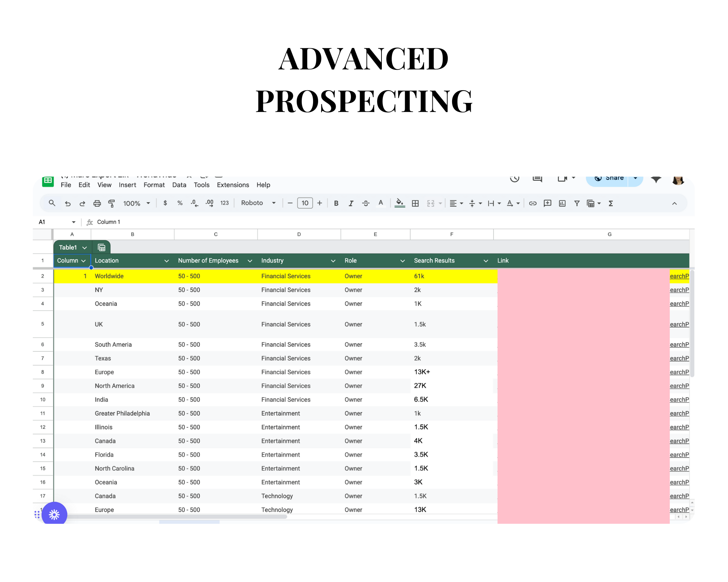Click the functions sigma icon

coord(611,203)
